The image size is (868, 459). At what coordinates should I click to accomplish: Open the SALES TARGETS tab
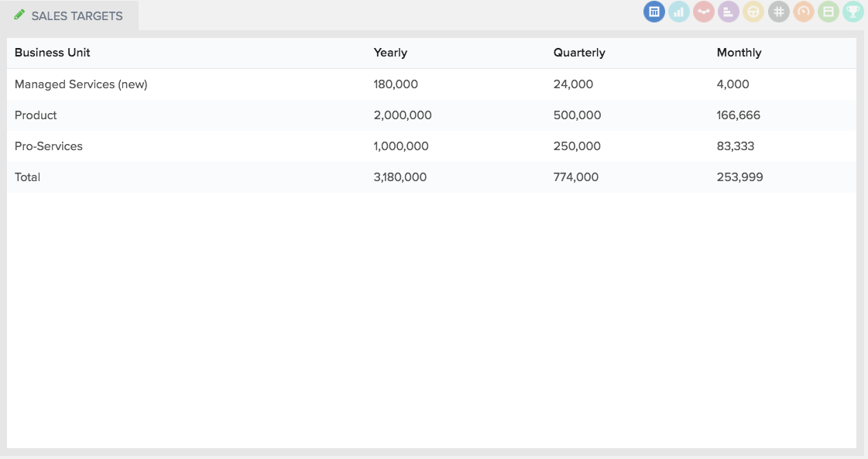pyautogui.click(x=70, y=15)
